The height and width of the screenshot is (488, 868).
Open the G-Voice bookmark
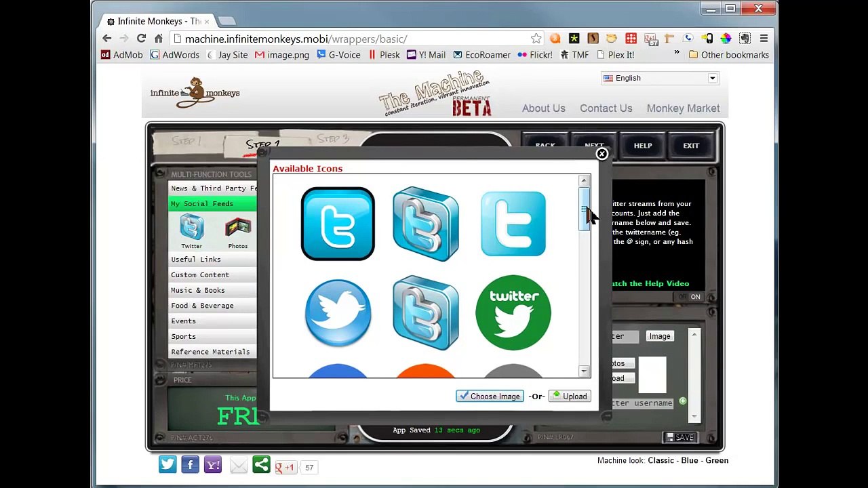point(338,55)
